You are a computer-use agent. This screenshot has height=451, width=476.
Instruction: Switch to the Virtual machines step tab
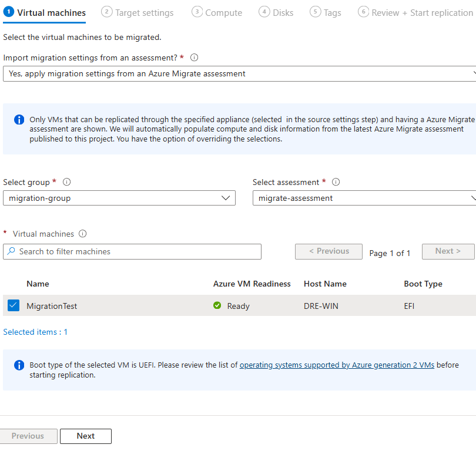tap(44, 13)
